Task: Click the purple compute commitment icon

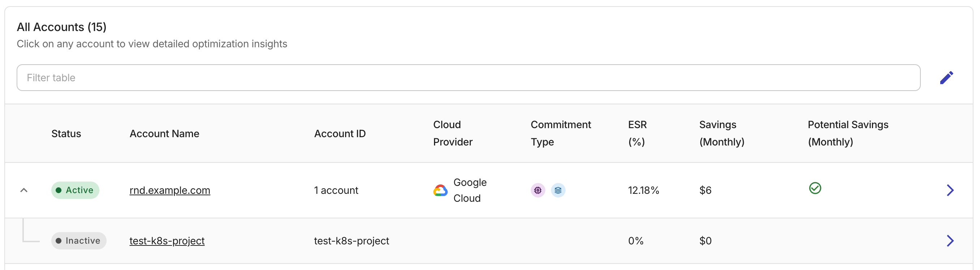Action: point(538,190)
